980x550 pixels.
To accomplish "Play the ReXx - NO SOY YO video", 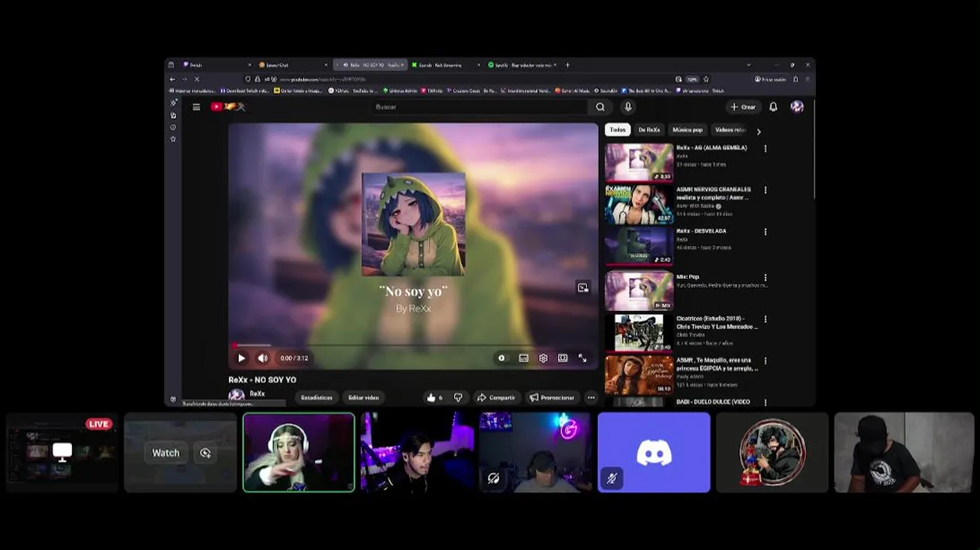I will pyautogui.click(x=241, y=358).
